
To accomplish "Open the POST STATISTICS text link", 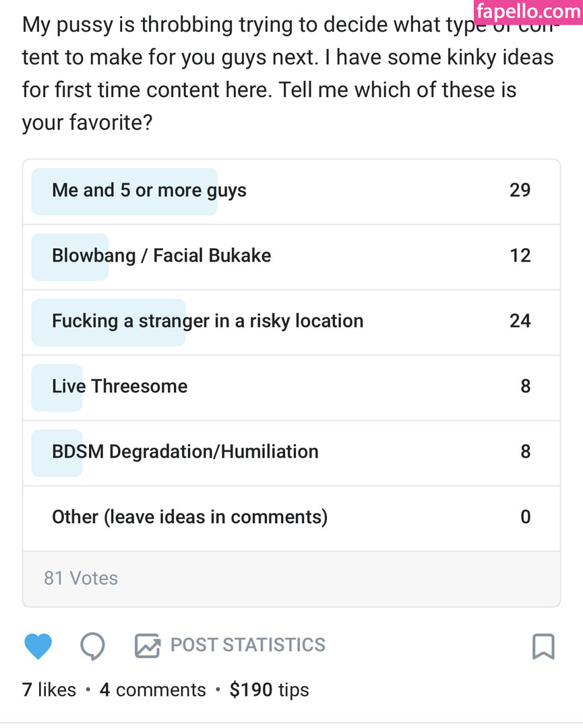I will (247, 645).
